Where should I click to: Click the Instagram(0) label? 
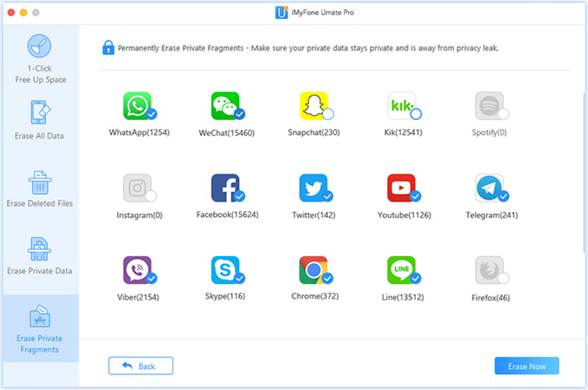(139, 215)
